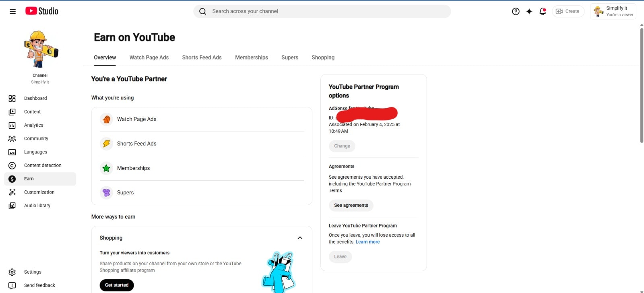This screenshot has width=644, height=293.
Task: Click the Supers row icon
Action: pyautogui.click(x=106, y=193)
